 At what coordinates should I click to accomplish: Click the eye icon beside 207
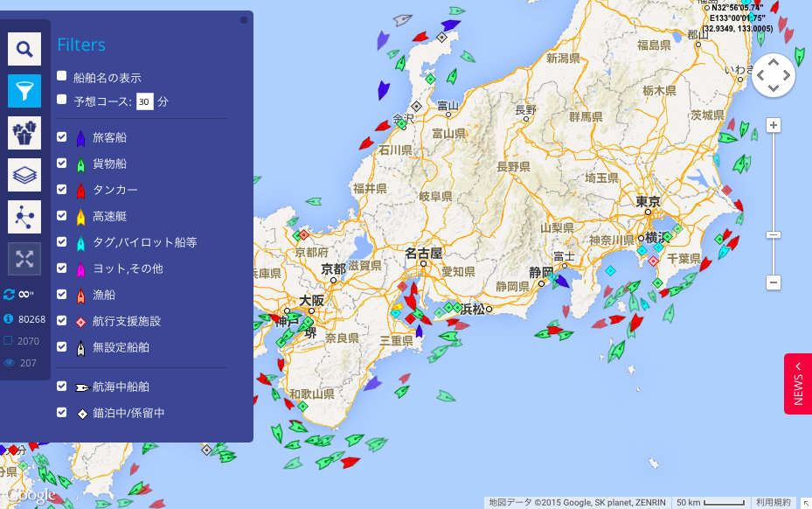tap(9, 363)
